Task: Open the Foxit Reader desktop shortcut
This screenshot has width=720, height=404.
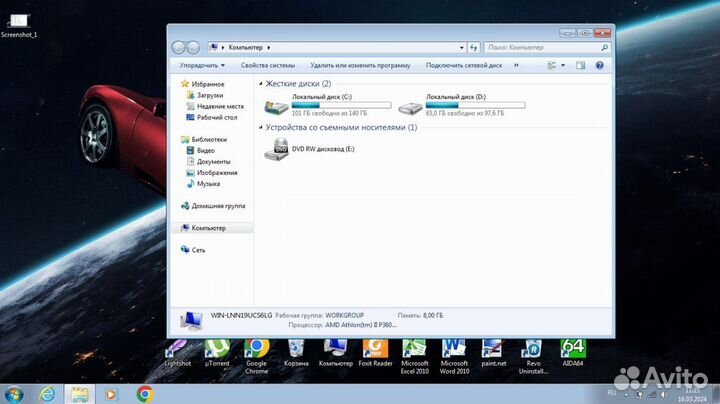Action: (x=375, y=353)
